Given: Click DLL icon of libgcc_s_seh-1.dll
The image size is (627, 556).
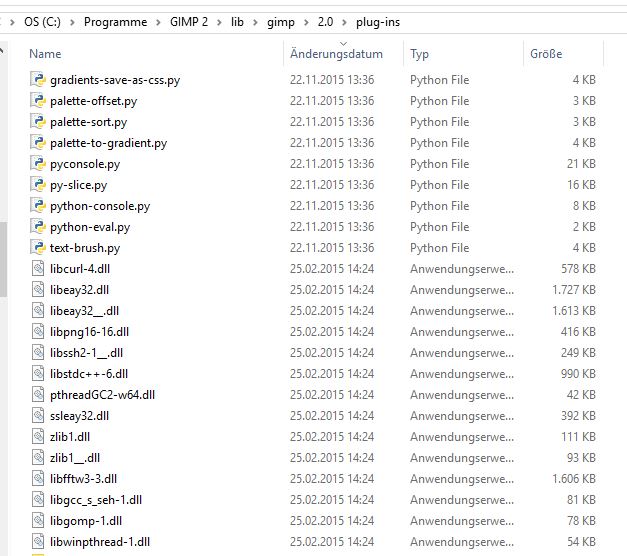Looking at the screenshot, I should [x=38, y=499].
